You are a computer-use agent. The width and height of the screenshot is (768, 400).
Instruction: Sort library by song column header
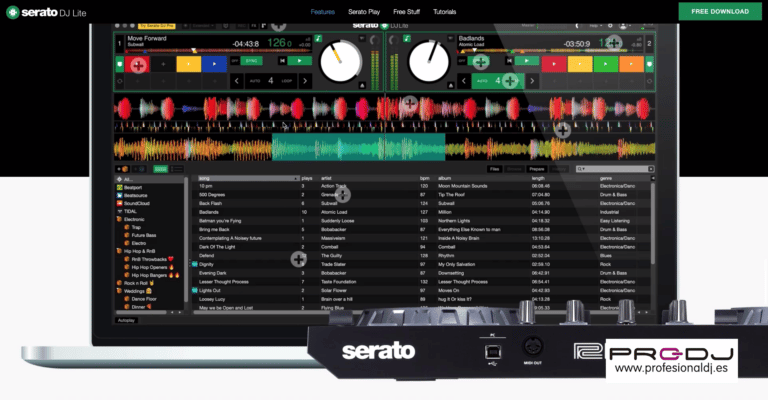(x=247, y=178)
